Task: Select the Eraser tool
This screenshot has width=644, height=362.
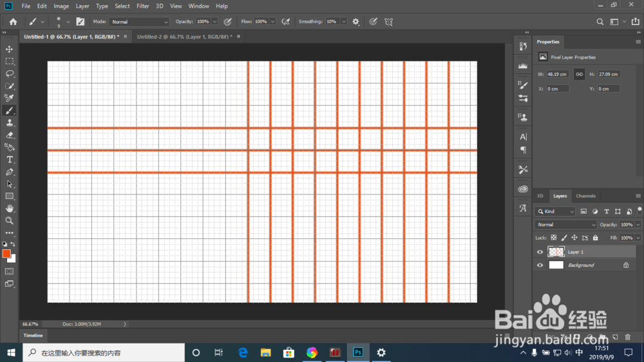Action: click(x=9, y=135)
